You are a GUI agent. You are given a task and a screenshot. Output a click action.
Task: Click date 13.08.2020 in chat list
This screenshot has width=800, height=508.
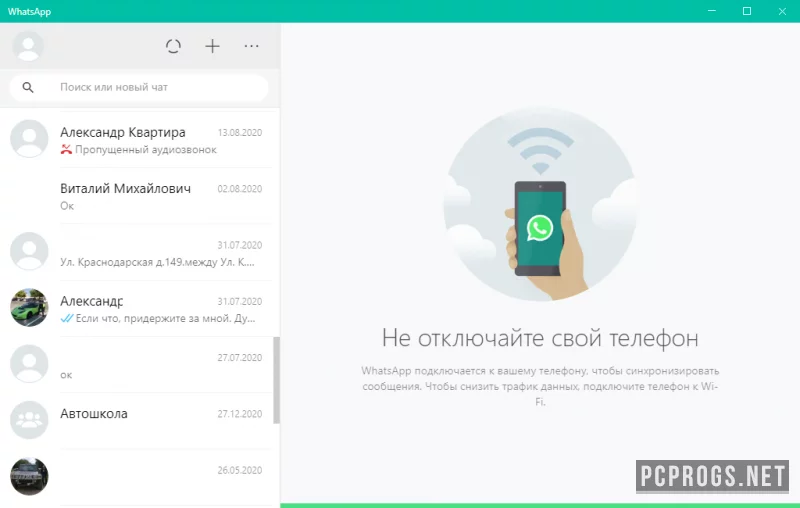240,133
